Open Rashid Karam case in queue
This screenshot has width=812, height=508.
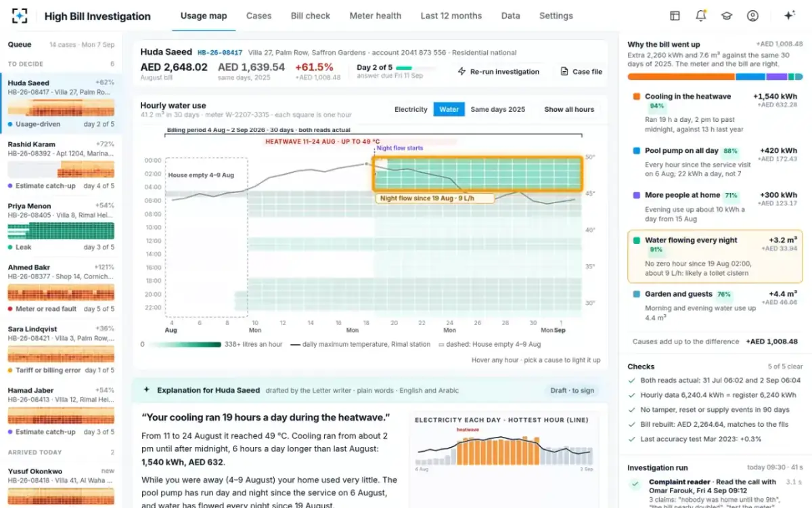click(61, 165)
